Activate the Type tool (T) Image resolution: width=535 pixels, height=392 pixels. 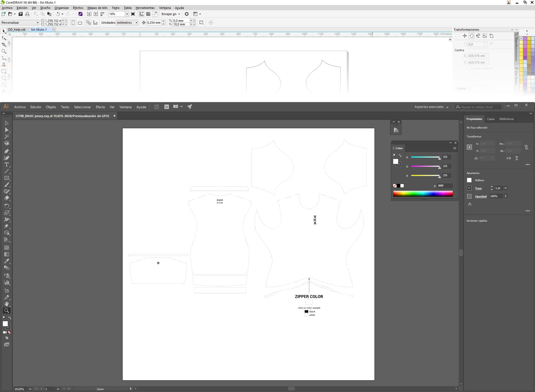[7, 165]
